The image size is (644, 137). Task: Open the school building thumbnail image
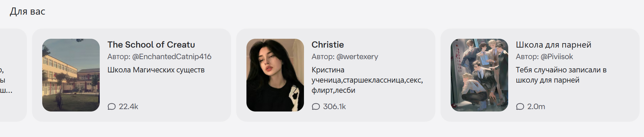(71, 75)
